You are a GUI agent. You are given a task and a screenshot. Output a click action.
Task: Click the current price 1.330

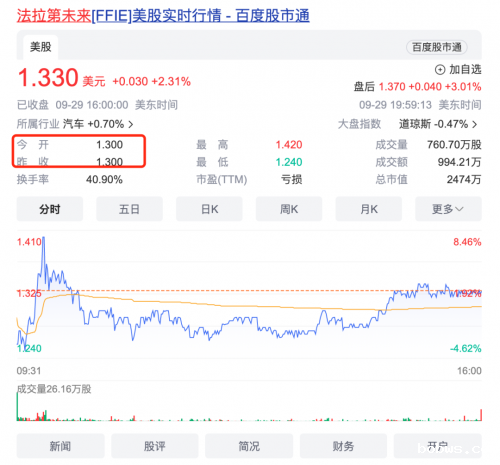(x=48, y=78)
